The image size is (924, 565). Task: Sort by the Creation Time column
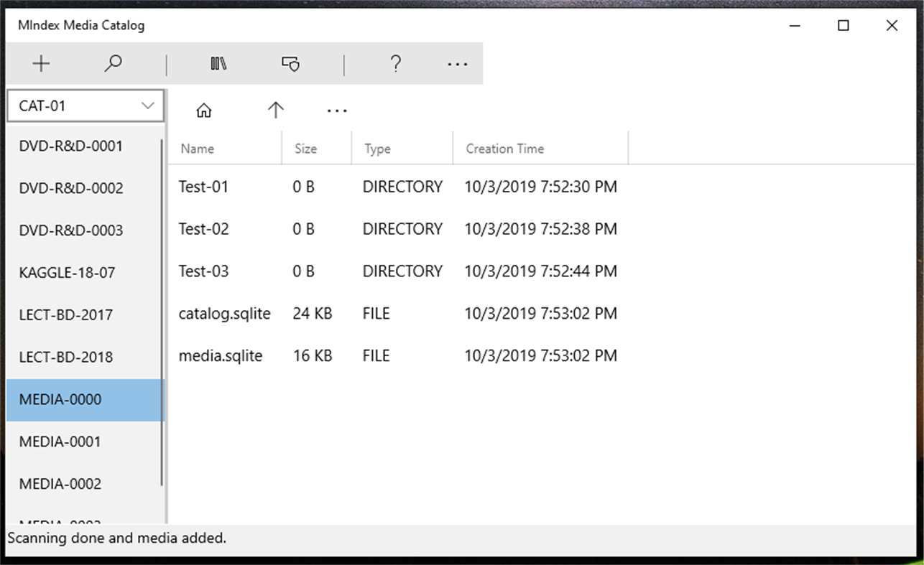coord(505,149)
